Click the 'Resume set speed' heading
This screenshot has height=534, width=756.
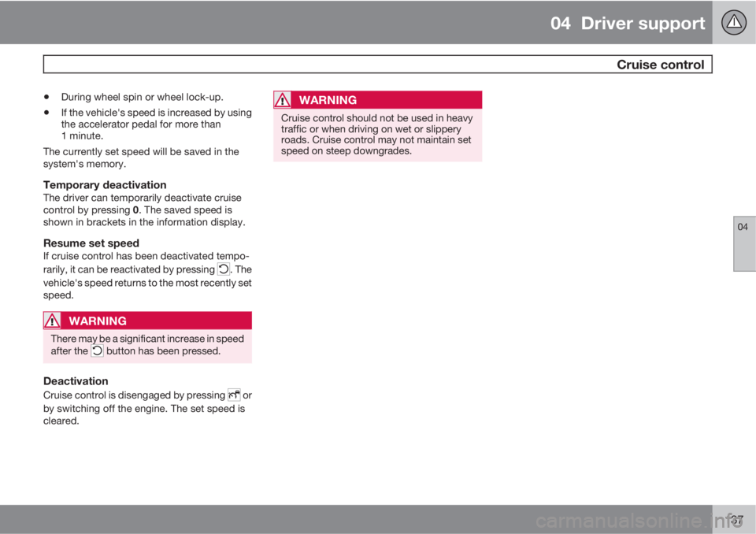(x=91, y=243)
